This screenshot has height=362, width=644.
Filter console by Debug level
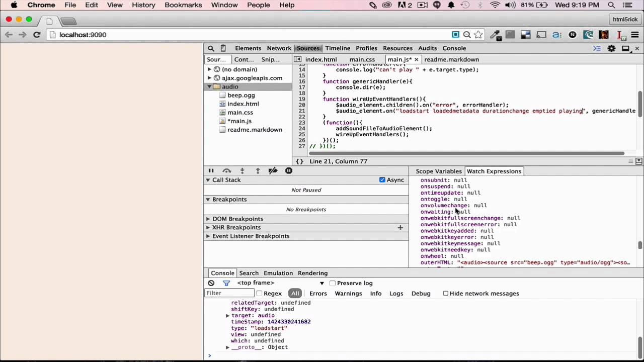pos(421,294)
